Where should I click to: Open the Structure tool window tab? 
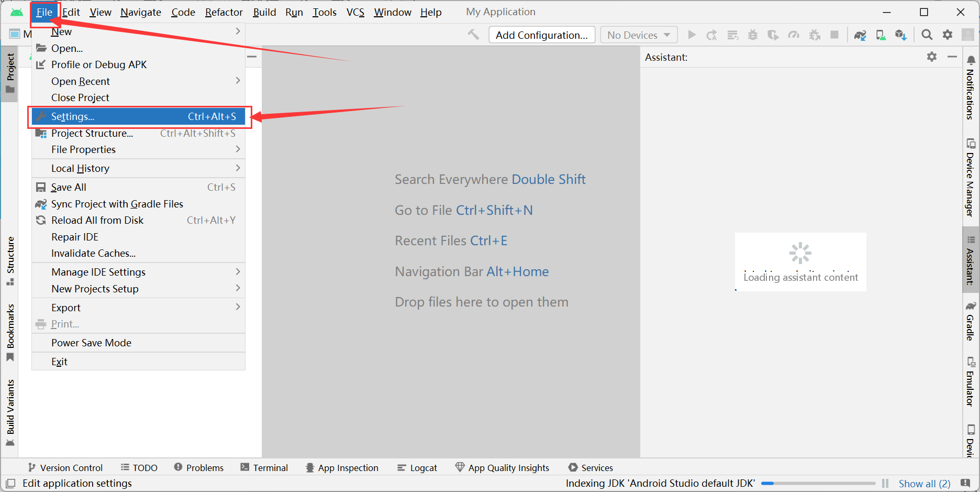pyautogui.click(x=10, y=260)
